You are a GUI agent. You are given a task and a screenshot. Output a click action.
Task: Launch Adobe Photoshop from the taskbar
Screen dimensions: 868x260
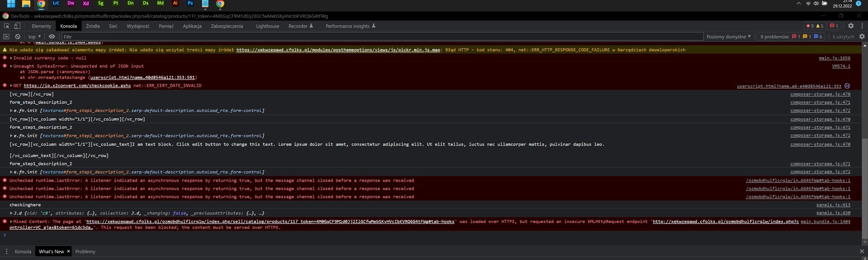click(190, 3)
